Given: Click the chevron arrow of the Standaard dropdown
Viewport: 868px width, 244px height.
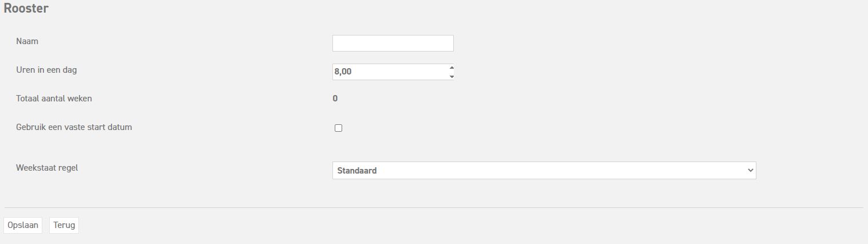Looking at the screenshot, I should [x=750, y=170].
